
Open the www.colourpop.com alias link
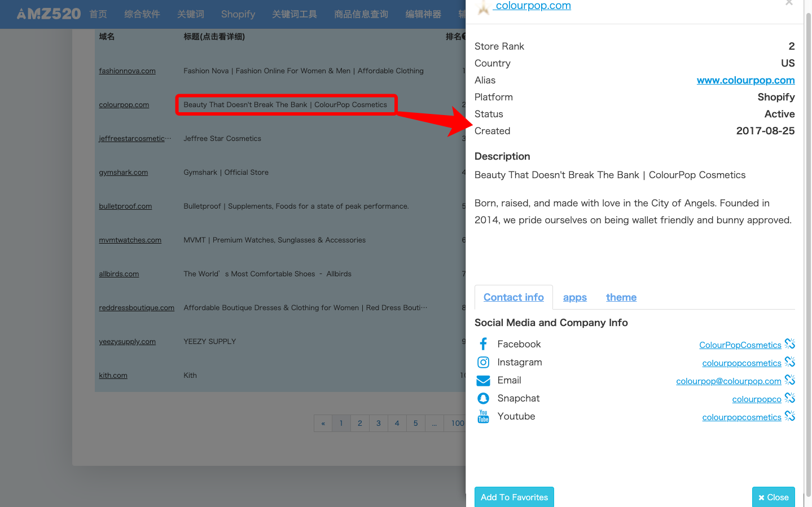pos(745,80)
